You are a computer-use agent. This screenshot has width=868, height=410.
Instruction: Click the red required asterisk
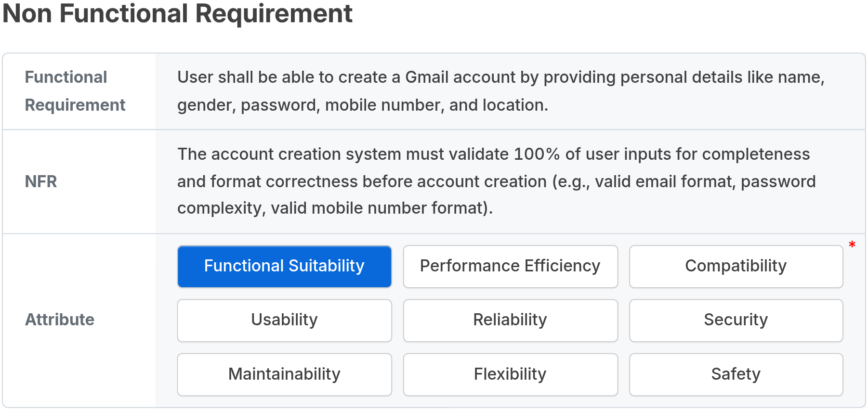(x=852, y=245)
